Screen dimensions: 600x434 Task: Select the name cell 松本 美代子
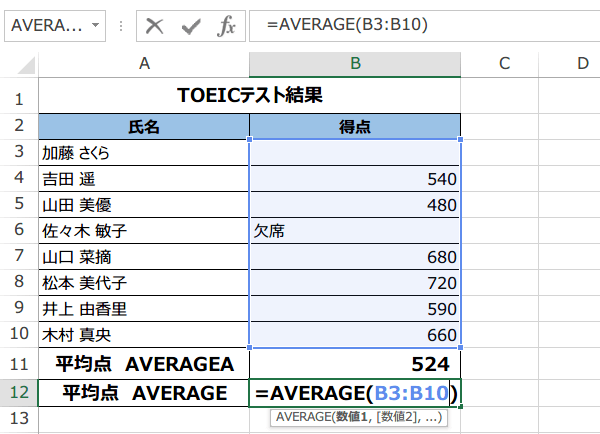144,283
